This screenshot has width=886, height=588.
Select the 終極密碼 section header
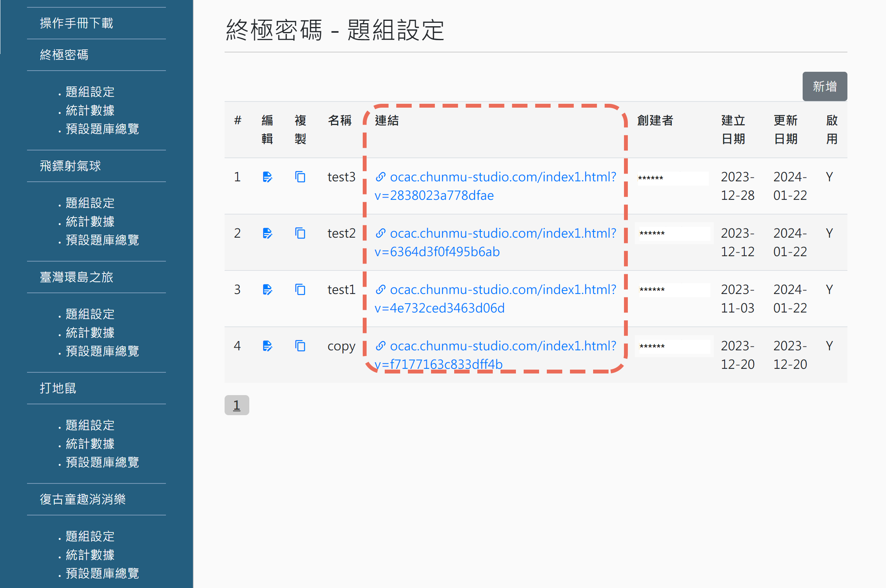click(64, 55)
